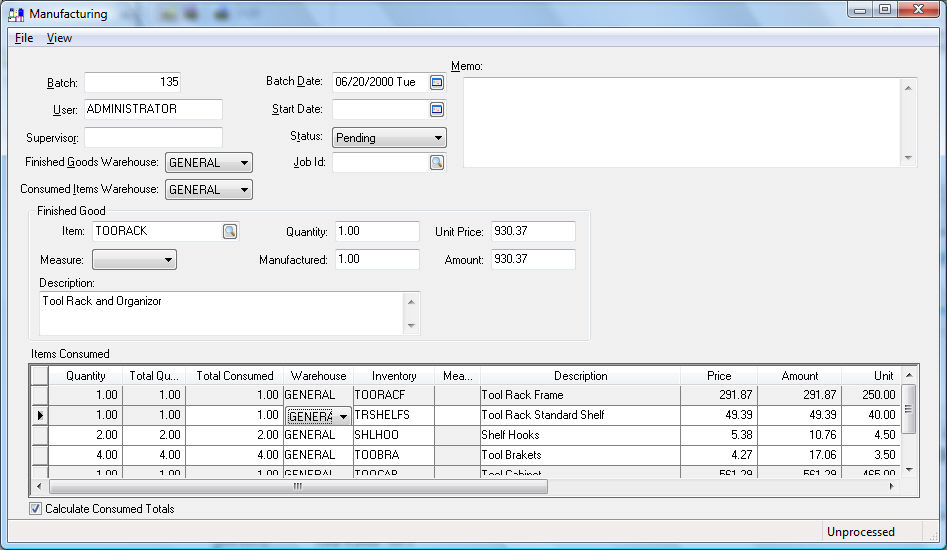This screenshot has width=947, height=550.
Task: Open the View menu
Action: (59, 38)
